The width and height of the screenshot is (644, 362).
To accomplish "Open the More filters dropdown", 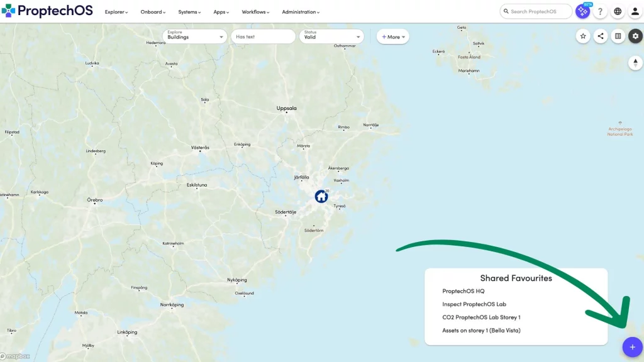I will (x=392, y=37).
